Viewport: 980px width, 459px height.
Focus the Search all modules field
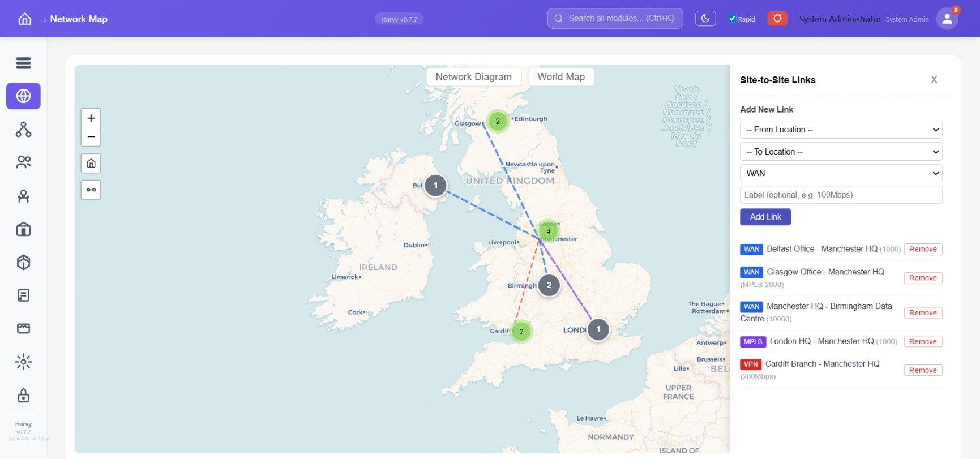tap(615, 18)
